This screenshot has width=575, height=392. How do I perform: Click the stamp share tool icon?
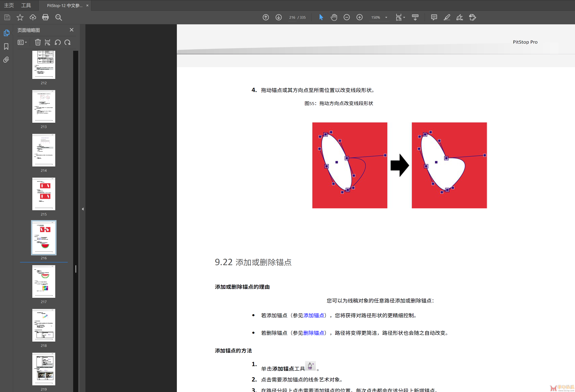click(473, 17)
